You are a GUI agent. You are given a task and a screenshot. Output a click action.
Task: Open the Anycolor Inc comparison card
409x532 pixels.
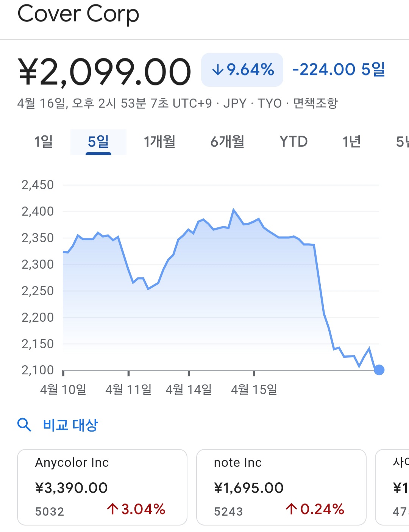click(102, 487)
